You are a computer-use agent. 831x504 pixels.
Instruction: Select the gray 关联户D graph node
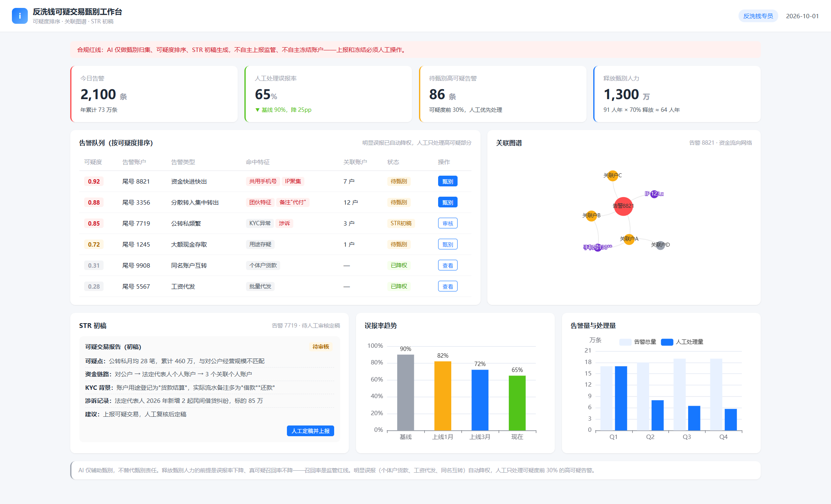pos(660,245)
